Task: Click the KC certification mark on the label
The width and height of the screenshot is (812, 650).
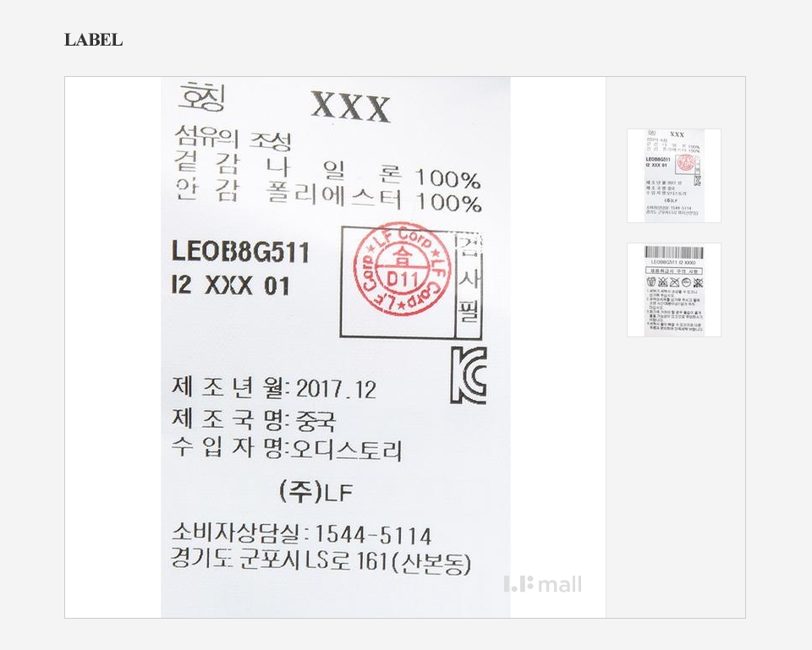Action: click(469, 375)
